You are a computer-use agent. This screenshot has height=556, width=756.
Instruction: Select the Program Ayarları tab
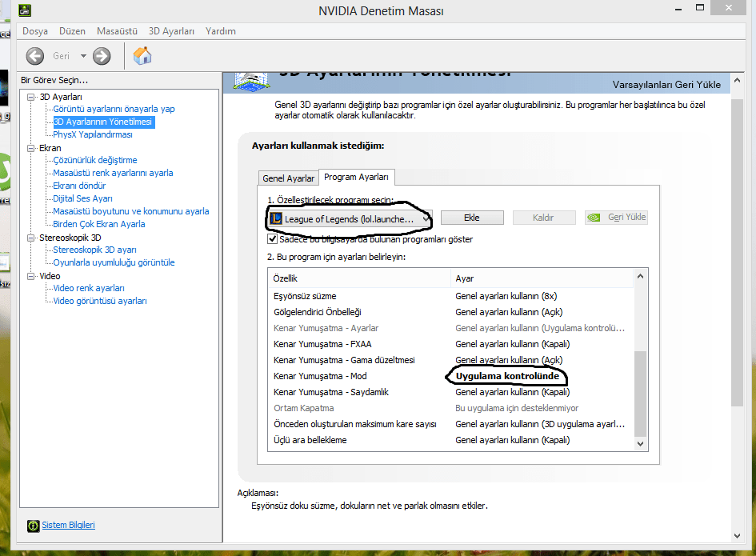tap(356, 177)
